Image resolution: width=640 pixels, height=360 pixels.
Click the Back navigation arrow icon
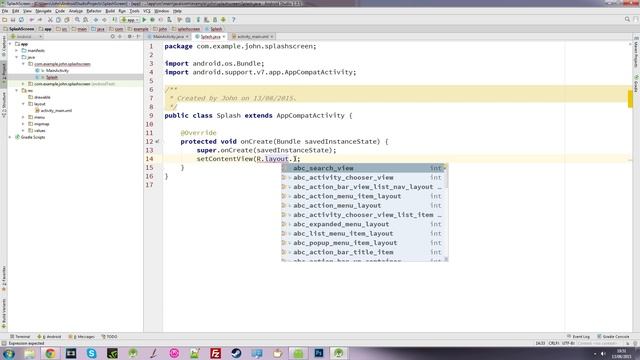tap(96, 20)
